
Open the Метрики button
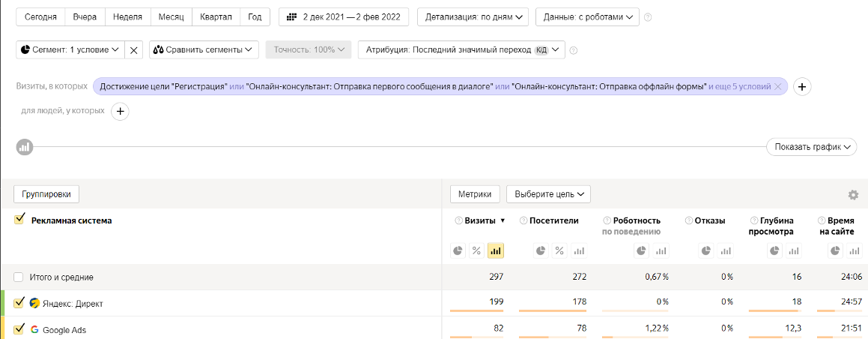pyautogui.click(x=475, y=194)
